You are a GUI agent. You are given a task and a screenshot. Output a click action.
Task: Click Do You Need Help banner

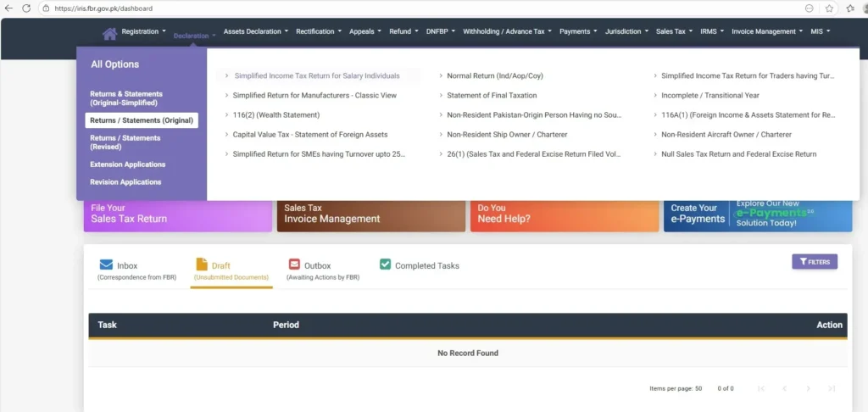564,214
